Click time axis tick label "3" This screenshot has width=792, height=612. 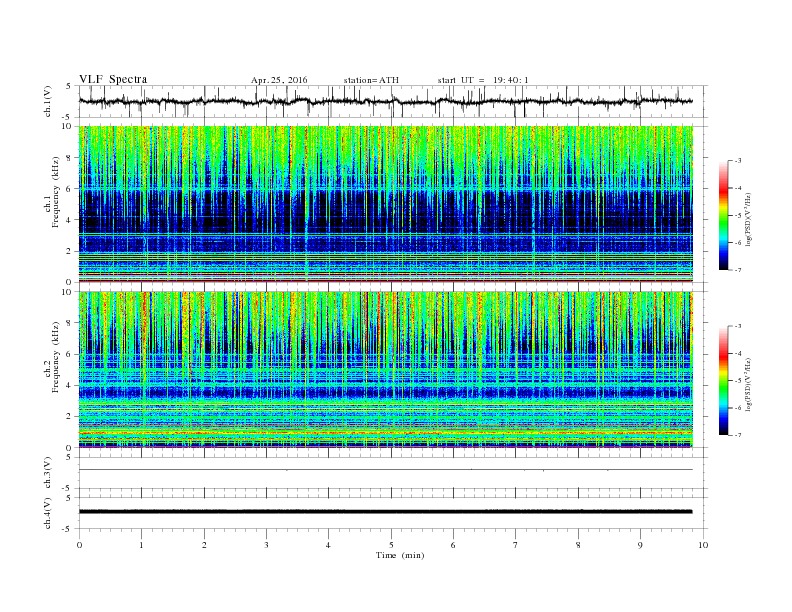[266, 545]
